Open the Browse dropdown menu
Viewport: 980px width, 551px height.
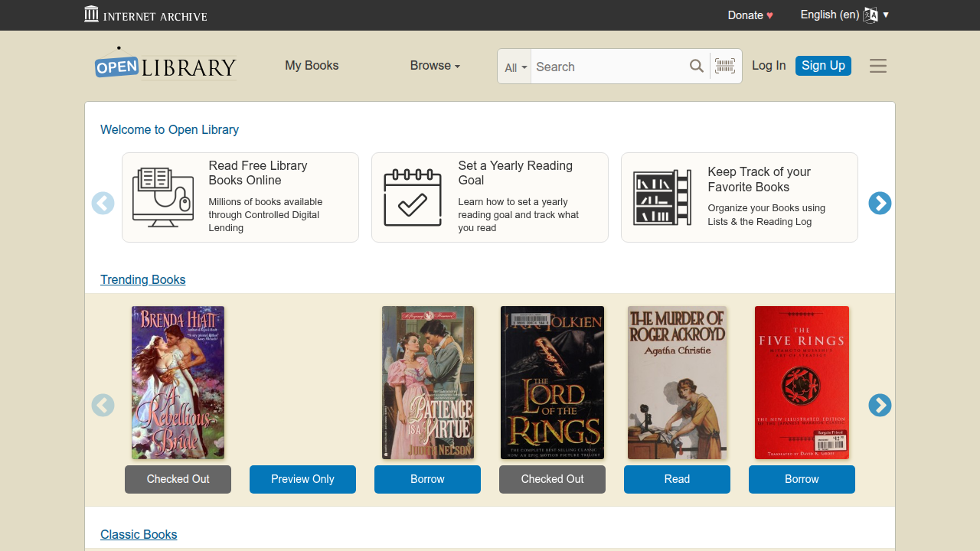[435, 66]
